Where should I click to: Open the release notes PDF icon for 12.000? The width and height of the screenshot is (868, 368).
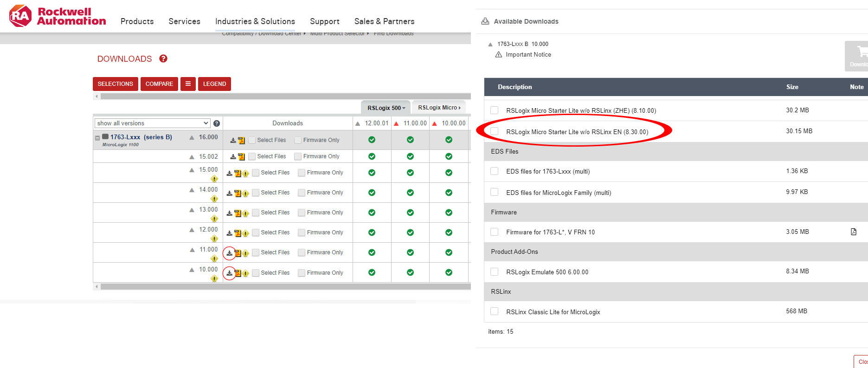pyautogui.click(x=238, y=233)
